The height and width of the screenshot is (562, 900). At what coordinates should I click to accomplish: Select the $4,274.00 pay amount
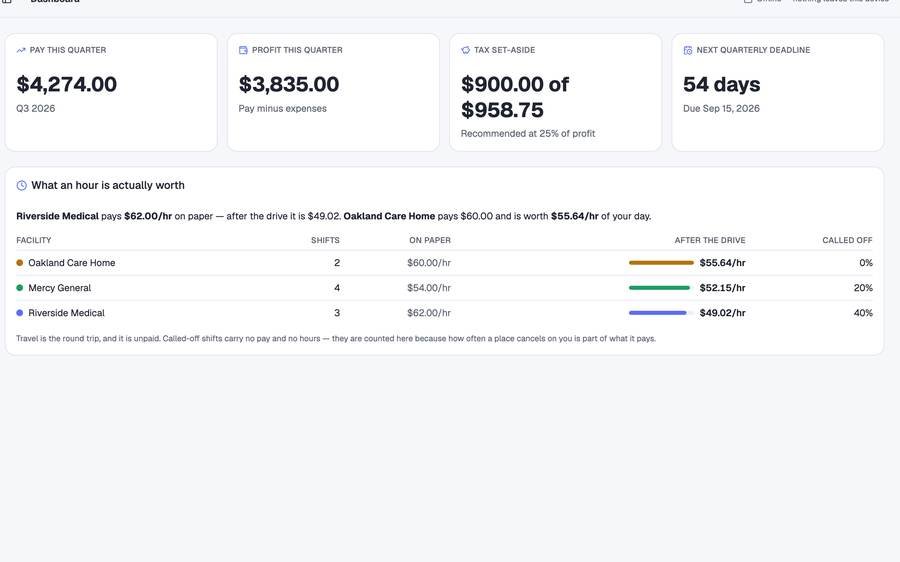[x=67, y=84]
